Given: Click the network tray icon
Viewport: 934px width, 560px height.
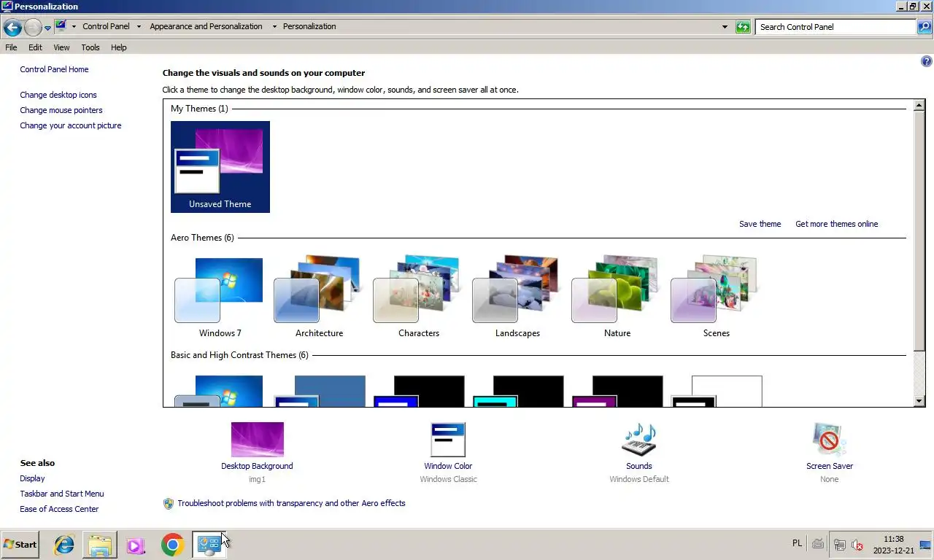Looking at the screenshot, I should click(840, 545).
